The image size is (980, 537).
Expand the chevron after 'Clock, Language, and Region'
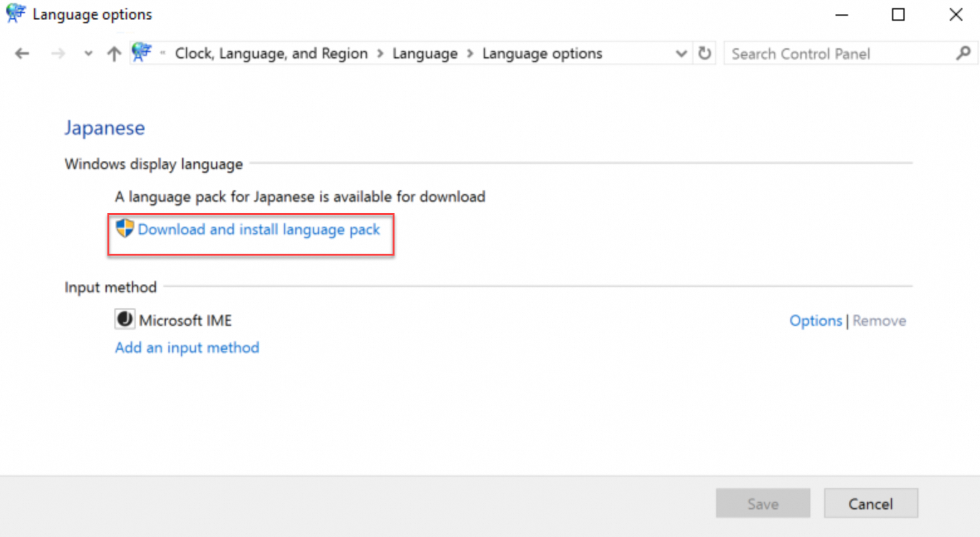(380, 54)
